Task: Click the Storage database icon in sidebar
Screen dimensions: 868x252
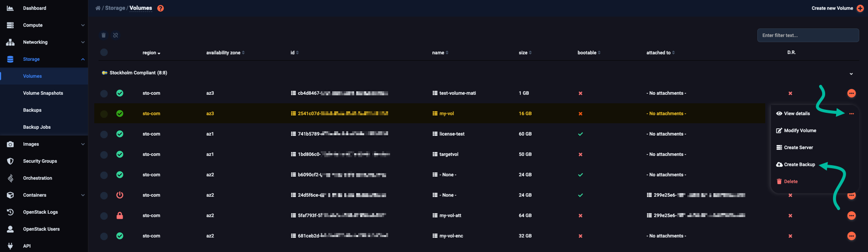Action: click(10, 59)
